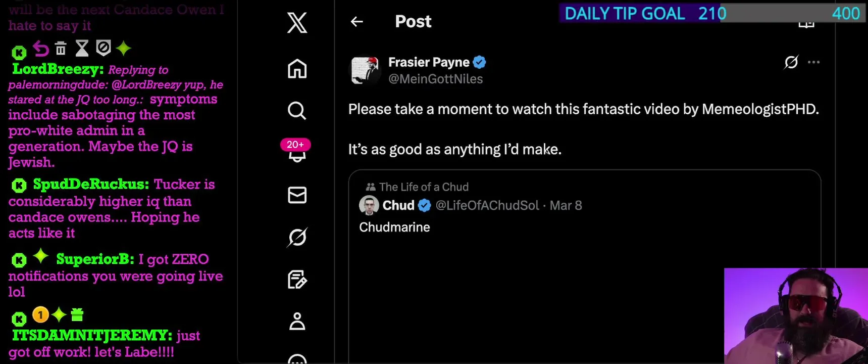Timeout LordBreezy using the hourglass icon

pos(82,49)
